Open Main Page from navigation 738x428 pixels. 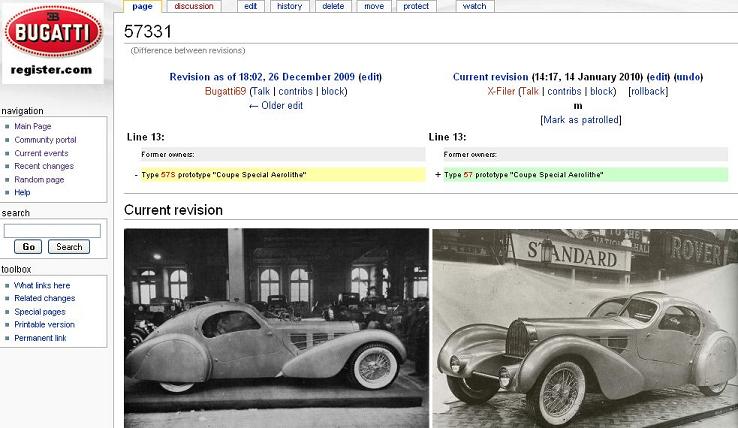click(x=33, y=127)
